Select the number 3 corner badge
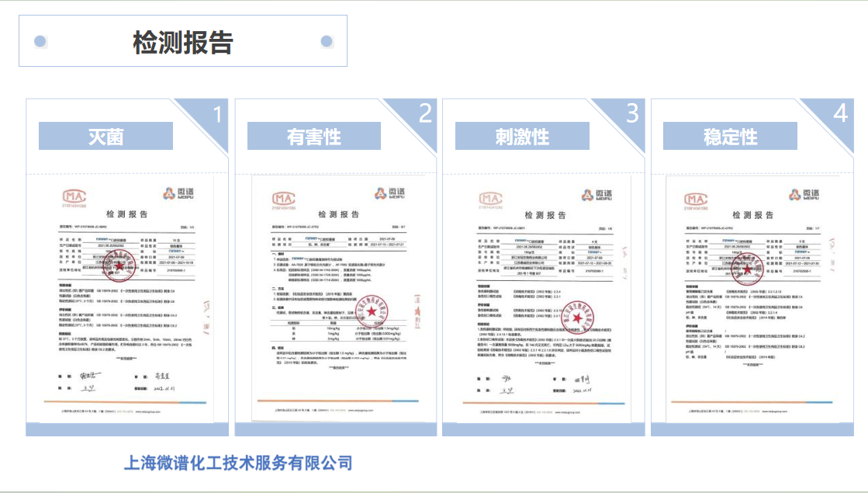 coord(632,115)
